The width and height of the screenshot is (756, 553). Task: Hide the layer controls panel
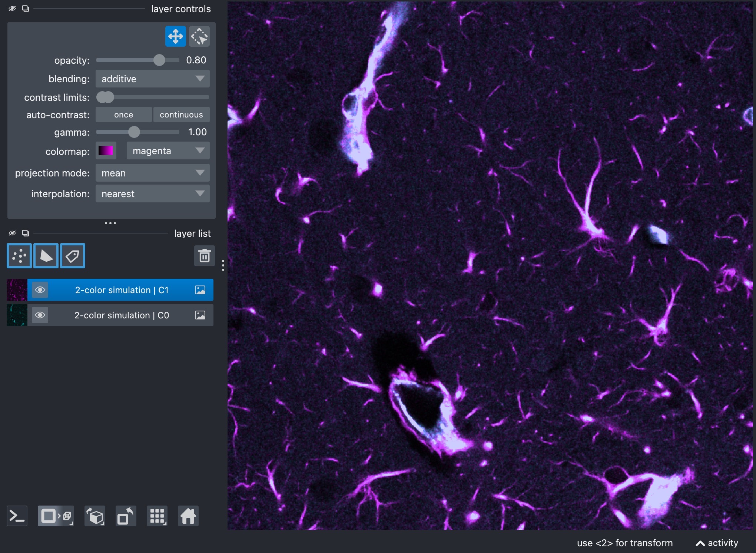click(x=12, y=9)
